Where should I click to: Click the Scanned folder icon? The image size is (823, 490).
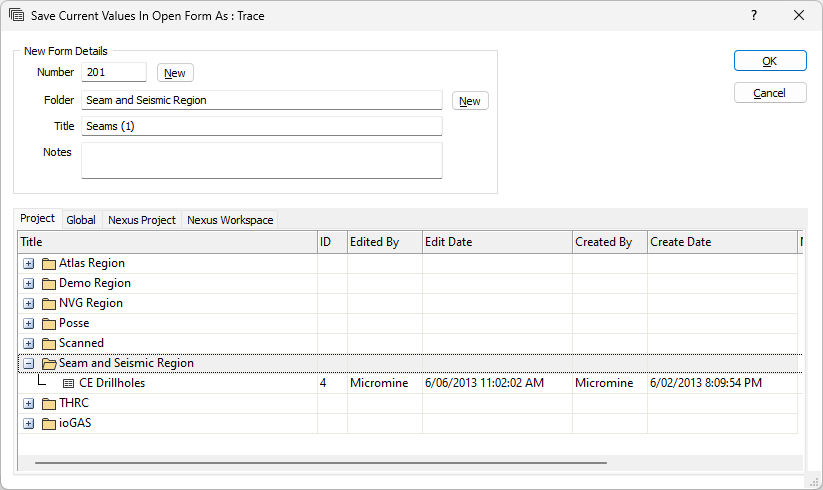pos(49,344)
